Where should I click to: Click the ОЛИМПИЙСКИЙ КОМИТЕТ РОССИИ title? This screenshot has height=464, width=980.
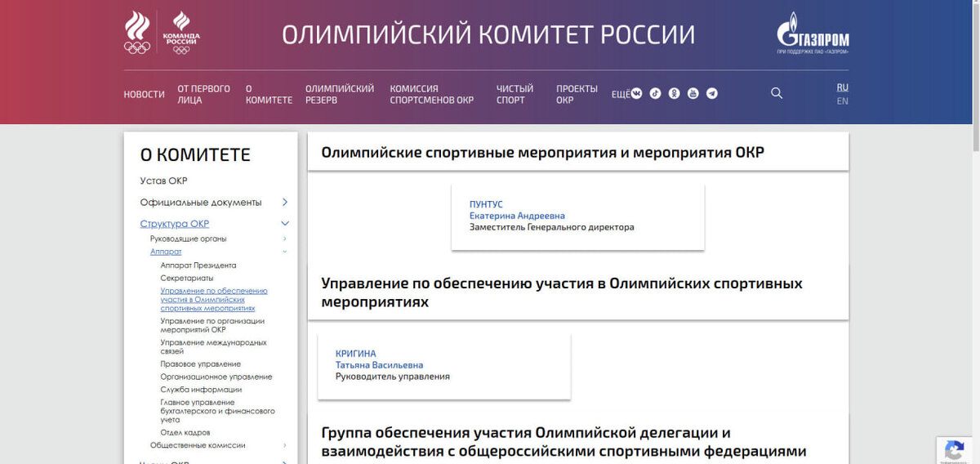(x=488, y=34)
